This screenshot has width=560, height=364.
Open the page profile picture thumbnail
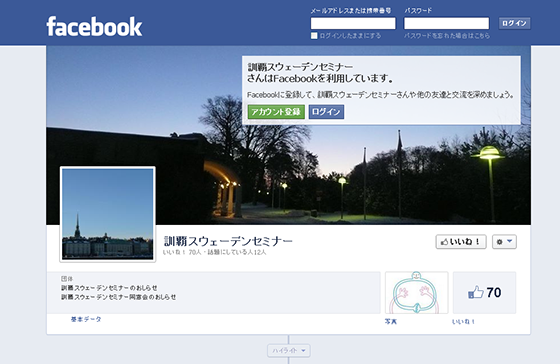[x=108, y=214]
